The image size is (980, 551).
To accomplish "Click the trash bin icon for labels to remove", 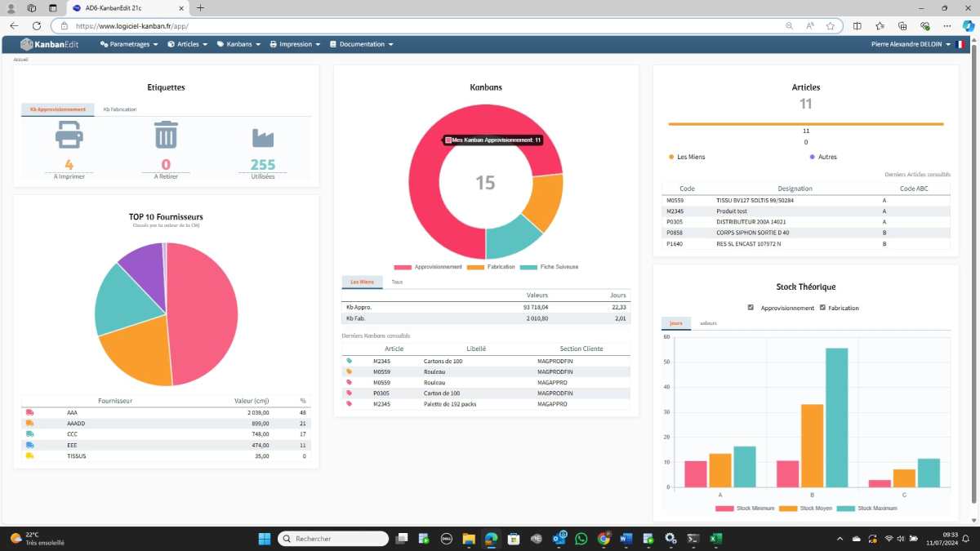I will (166, 135).
